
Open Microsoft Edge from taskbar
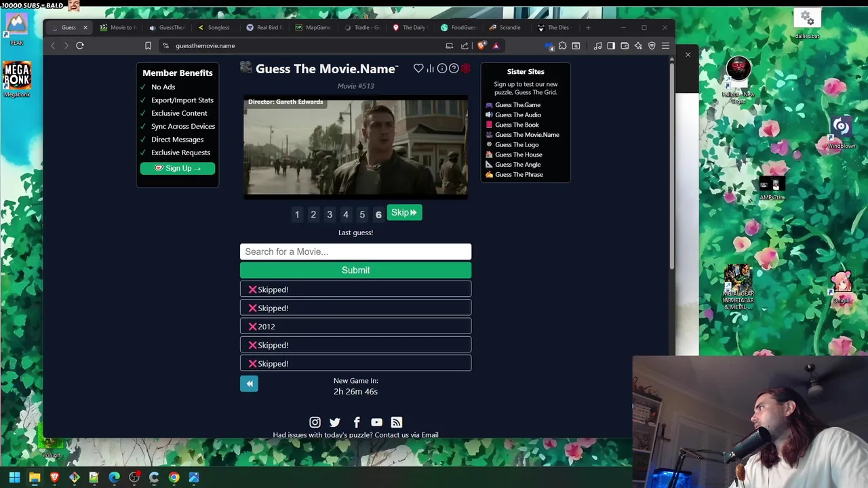click(x=114, y=478)
